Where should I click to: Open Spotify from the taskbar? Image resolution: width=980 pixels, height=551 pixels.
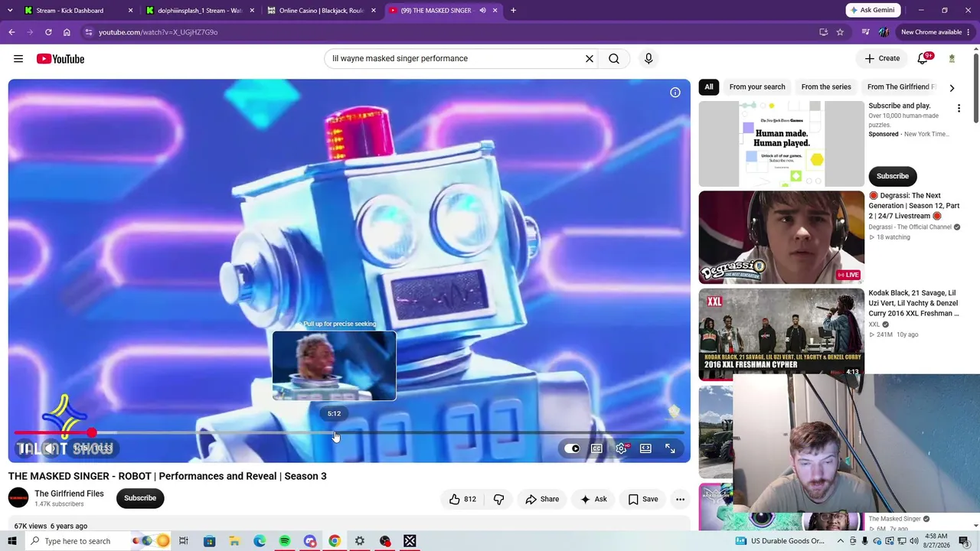pyautogui.click(x=285, y=541)
